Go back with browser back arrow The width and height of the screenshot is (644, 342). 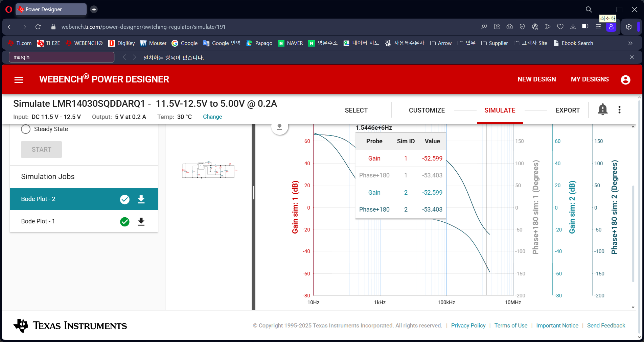click(x=9, y=27)
